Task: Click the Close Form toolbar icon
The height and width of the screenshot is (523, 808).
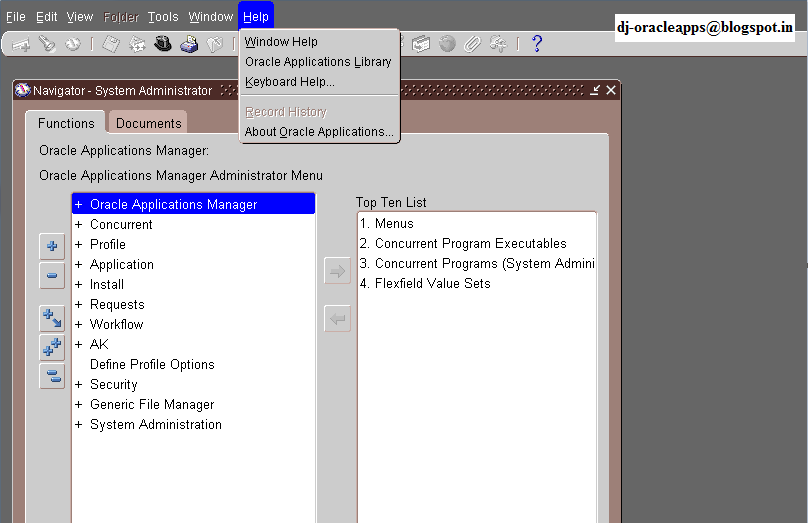Action: pyautogui.click(x=215, y=44)
